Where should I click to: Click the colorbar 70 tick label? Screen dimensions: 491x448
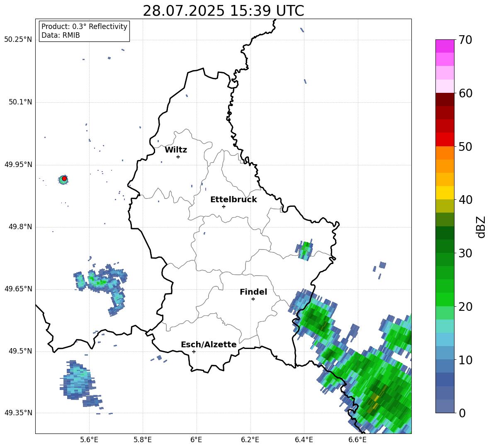(x=465, y=40)
